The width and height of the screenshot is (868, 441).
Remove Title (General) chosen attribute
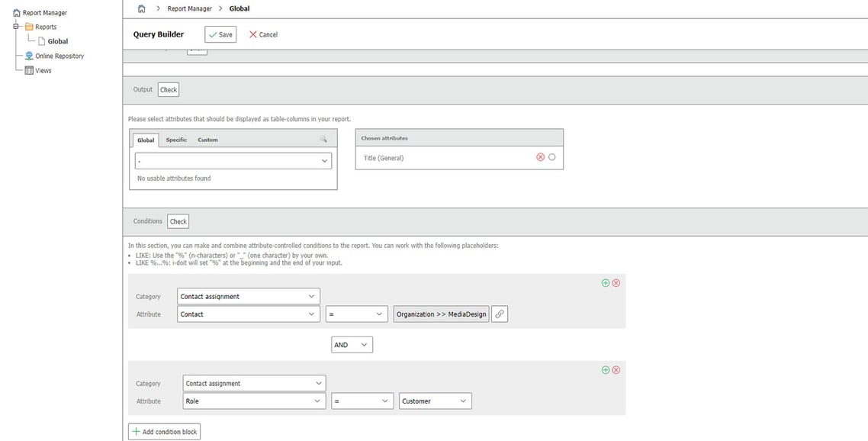(x=540, y=157)
